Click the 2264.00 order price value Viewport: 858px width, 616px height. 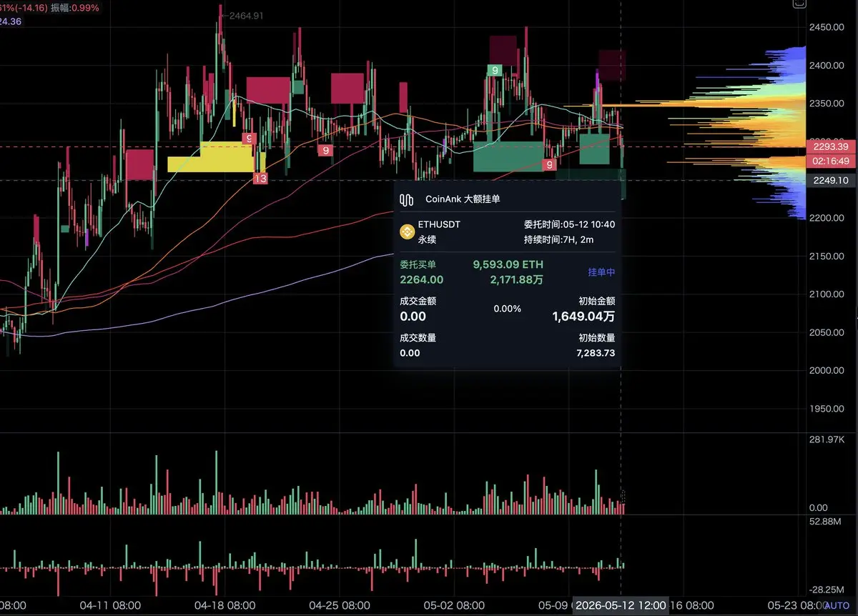coord(421,279)
